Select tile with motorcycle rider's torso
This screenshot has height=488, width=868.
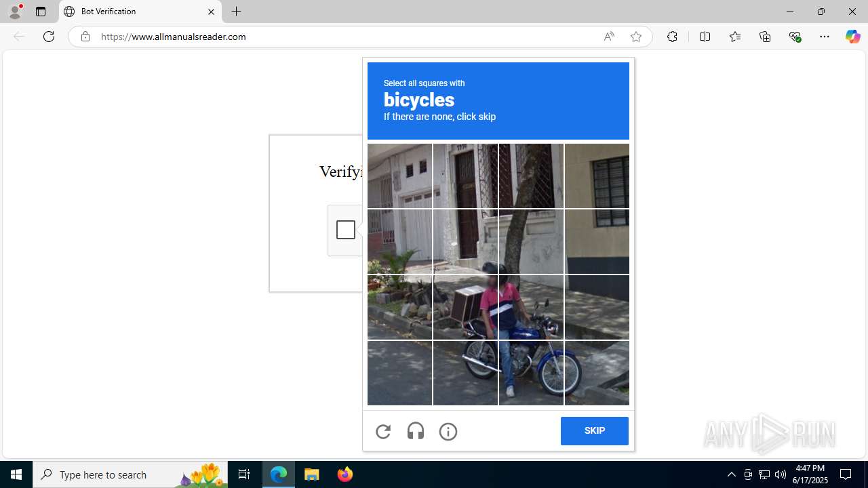531,307
